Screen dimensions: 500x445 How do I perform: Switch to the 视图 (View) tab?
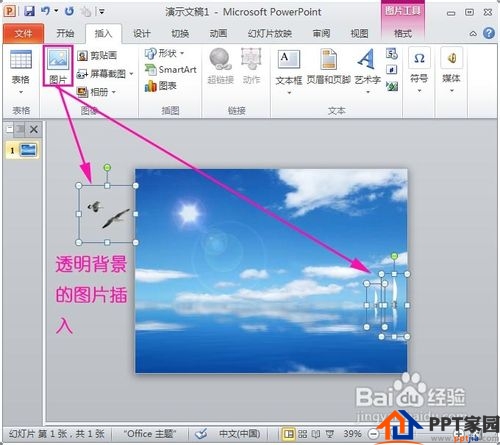(x=359, y=33)
